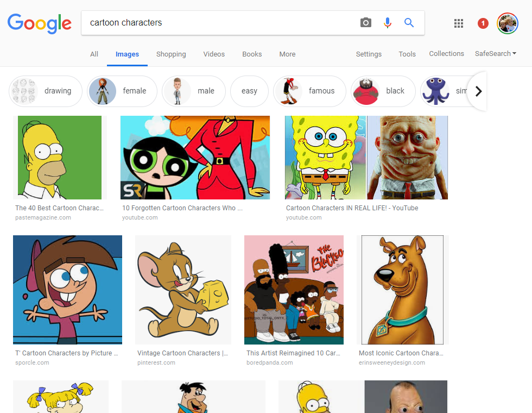The image size is (532, 413).
Task: Open the Homer real life comparison thumbnail
Action: [x=363, y=397]
